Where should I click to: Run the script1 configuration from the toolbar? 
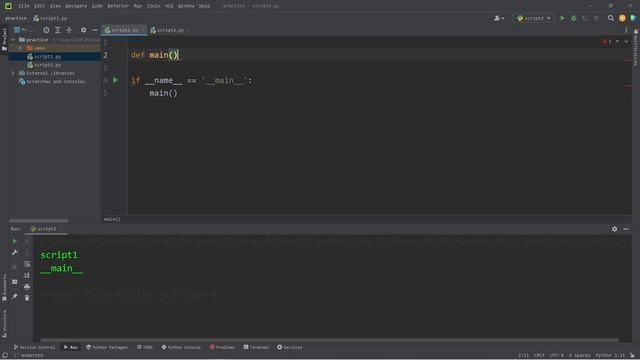[x=562, y=18]
